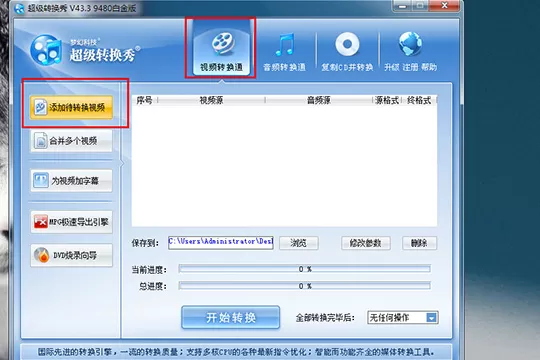Click the film reel video icon
The image size is (540, 360).
coord(223,44)
